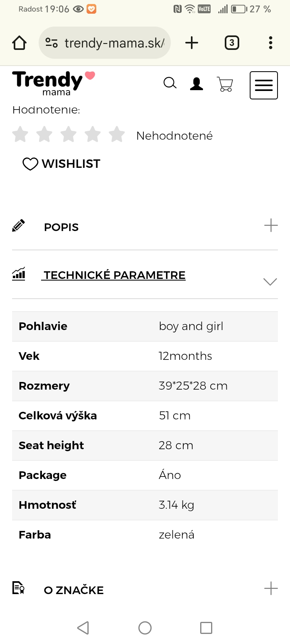Rate product with fifth star
The height and width of the screenshot is (644, 290).
coord(117,134)
